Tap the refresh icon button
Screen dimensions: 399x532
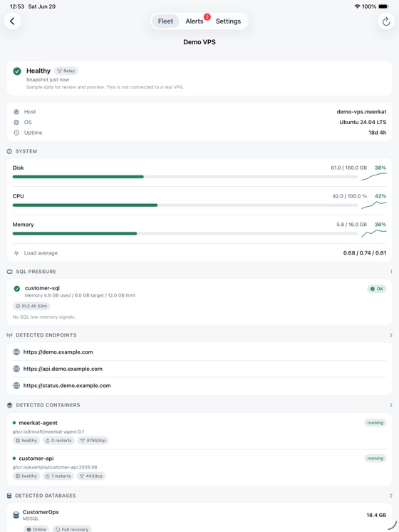[386, 21]
